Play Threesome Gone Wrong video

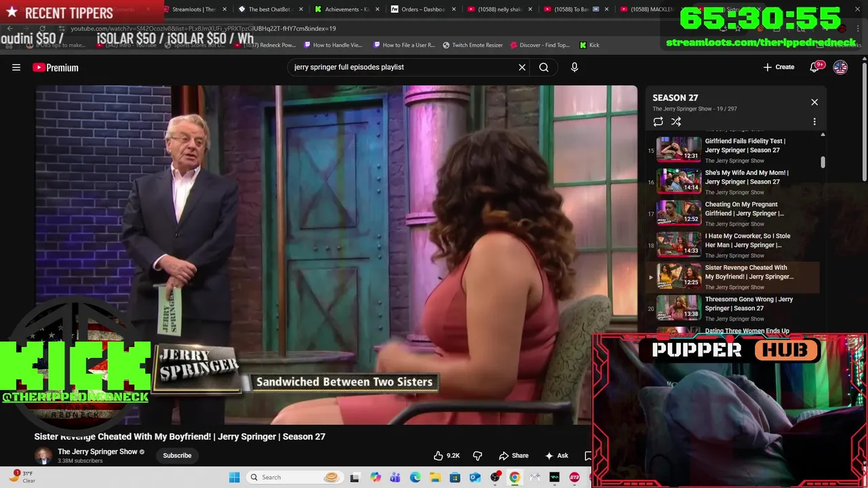point(749,304)
